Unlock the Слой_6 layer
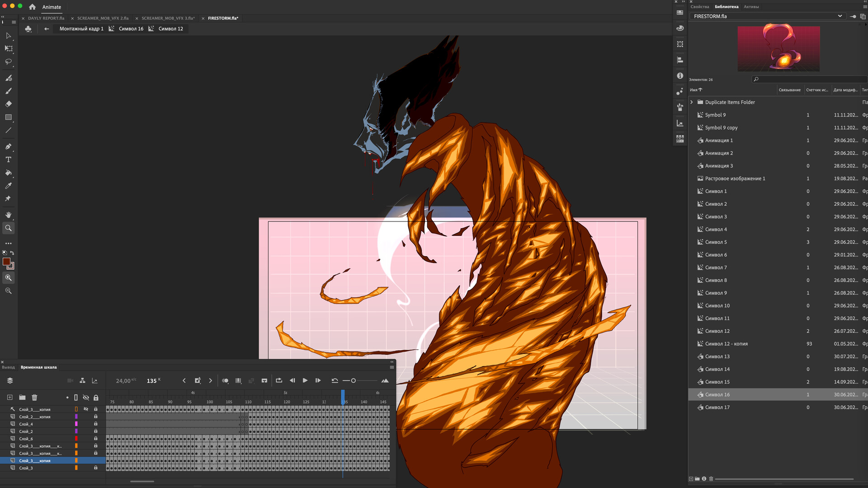Screen dimensions: 868x488 pos(95,439)
